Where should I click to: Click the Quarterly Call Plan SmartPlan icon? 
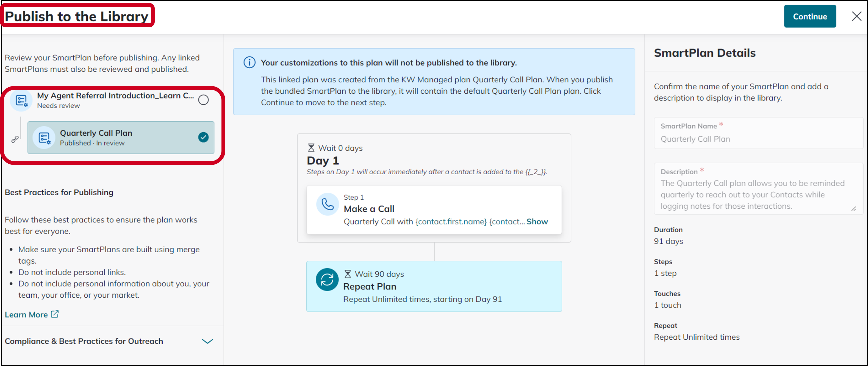pyautogui.click(x=44, y=137)
